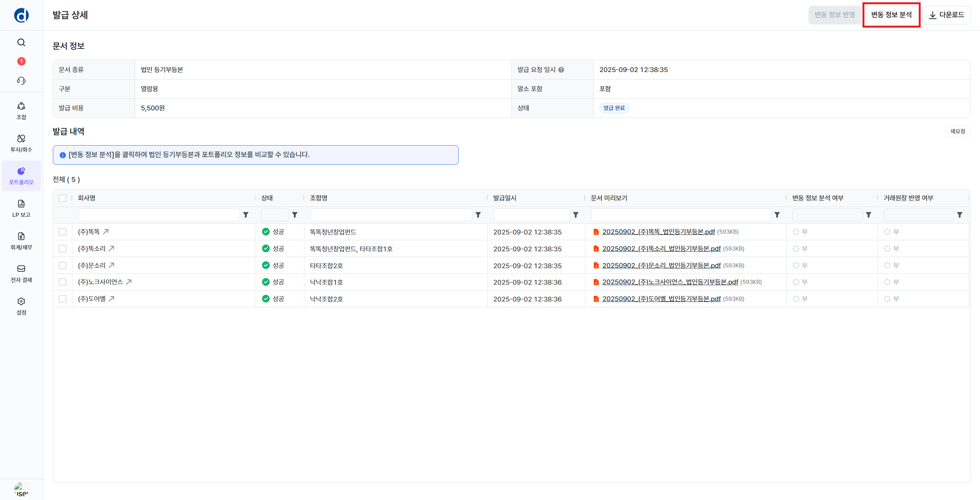Image resolution: width=980 pixels, height=500 pixels.
Task: Click the 조합명 filter text field
Action: click(x=390, y=215)
